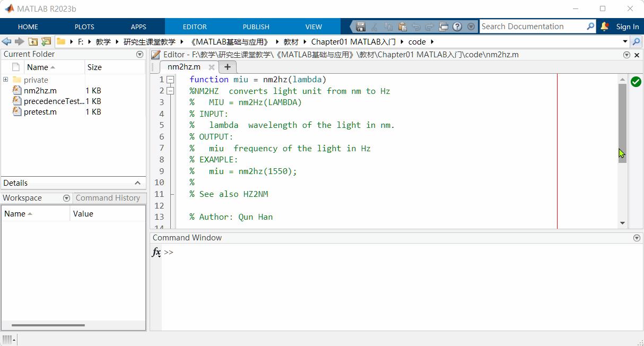Open the Command Window actions menu

tap(636, 238)
